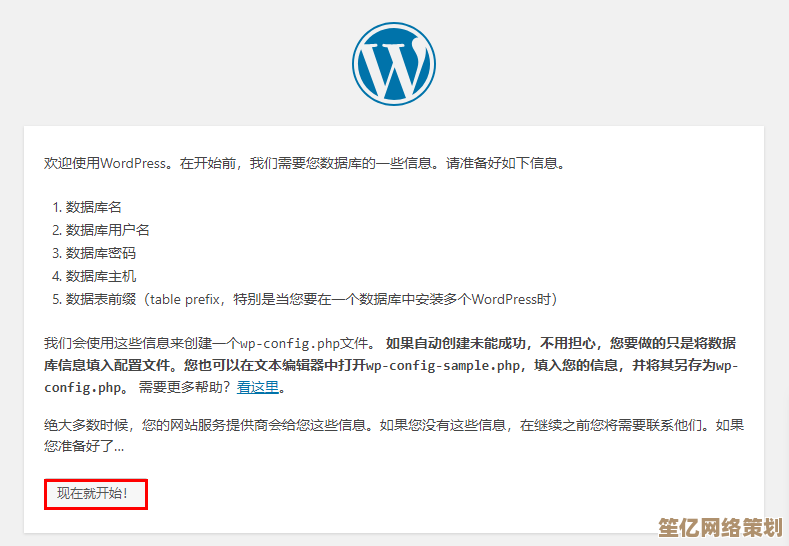Select the 数据库主机 list entry

(100, 276)
